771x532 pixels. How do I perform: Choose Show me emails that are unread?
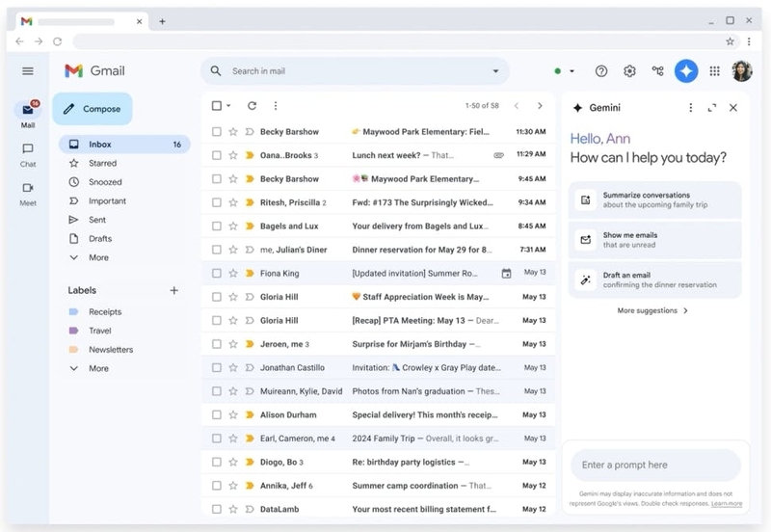[655, 240]
